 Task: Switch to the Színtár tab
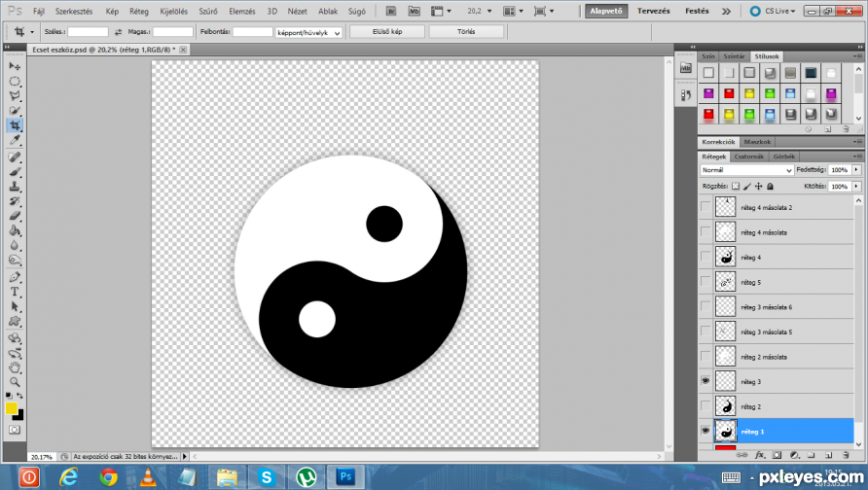[734, 56]
